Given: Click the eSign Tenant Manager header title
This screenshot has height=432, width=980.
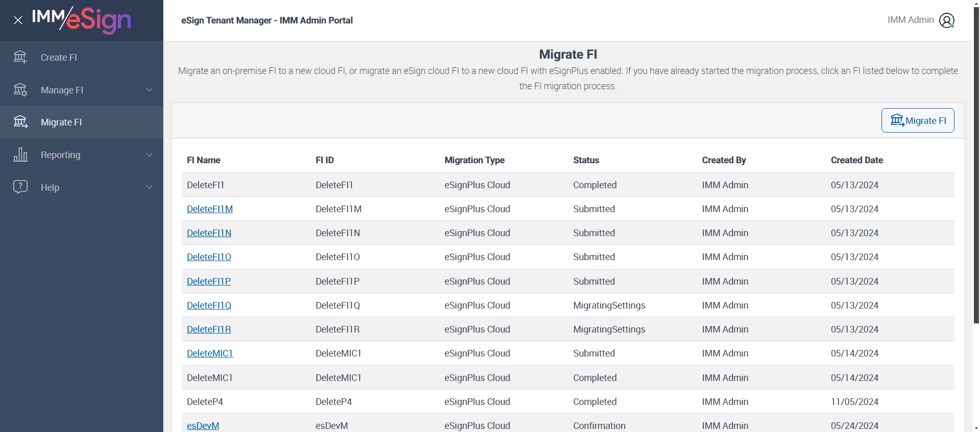Looking at the screenshot, I should (x=267, y=20).
